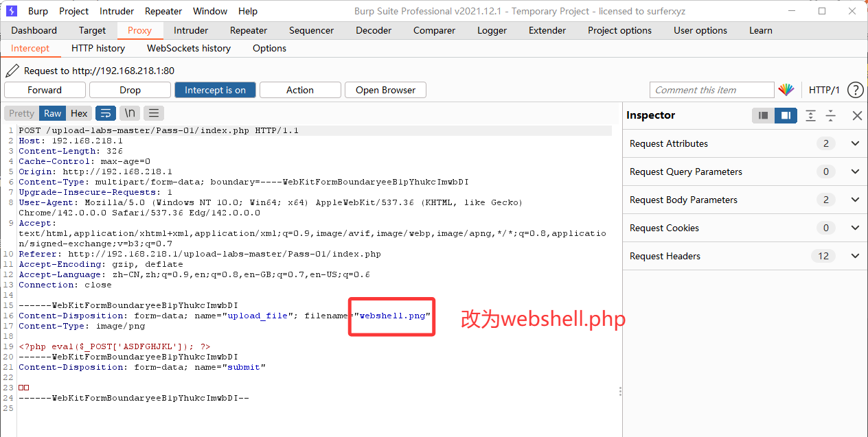Switch to the Dashboard tab
This screenshot has height=437, width=868.
[x=34, y=30]
